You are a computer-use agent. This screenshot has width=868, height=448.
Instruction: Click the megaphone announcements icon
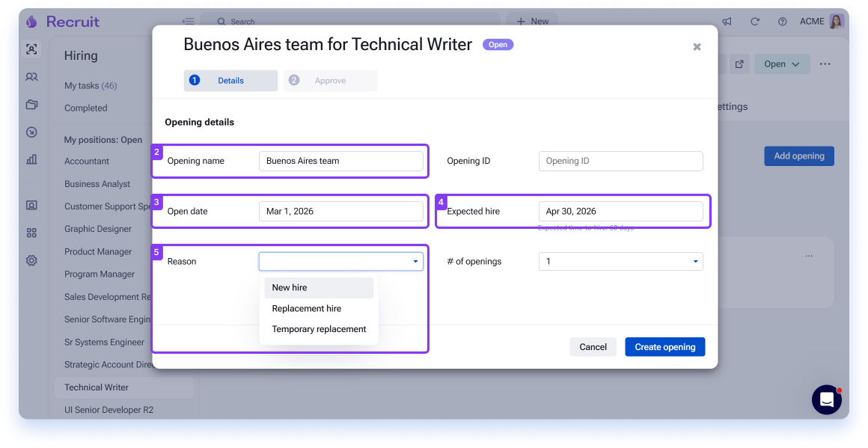click(x=727, y=22)
